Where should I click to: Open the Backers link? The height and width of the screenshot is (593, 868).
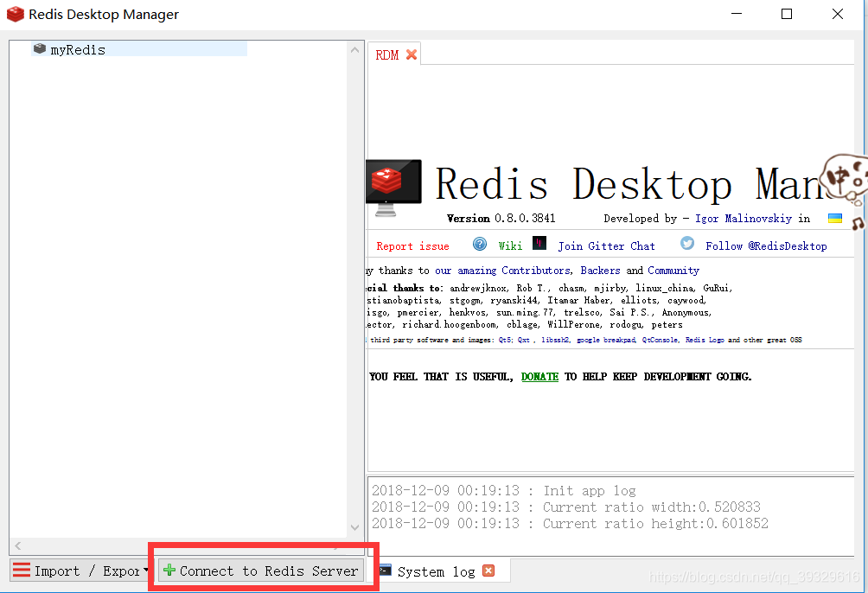click(x=600, y=271)
